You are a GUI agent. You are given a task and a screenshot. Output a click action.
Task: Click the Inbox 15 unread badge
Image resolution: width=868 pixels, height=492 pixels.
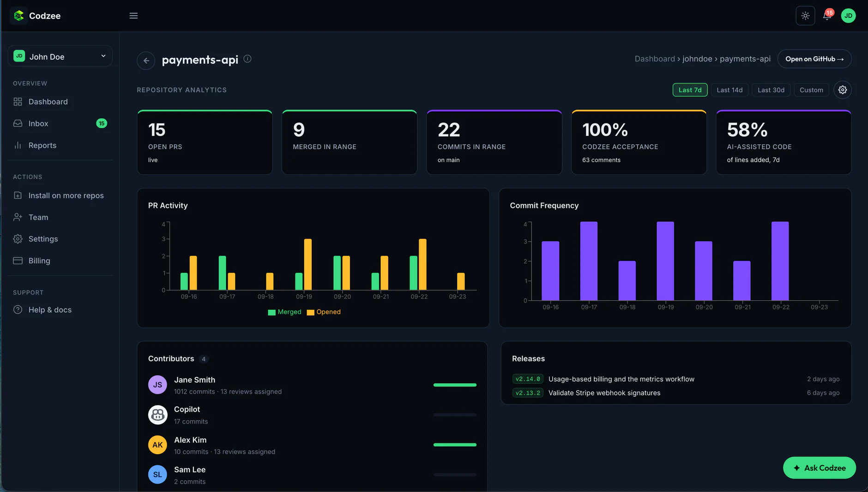[x=102, y=123]
